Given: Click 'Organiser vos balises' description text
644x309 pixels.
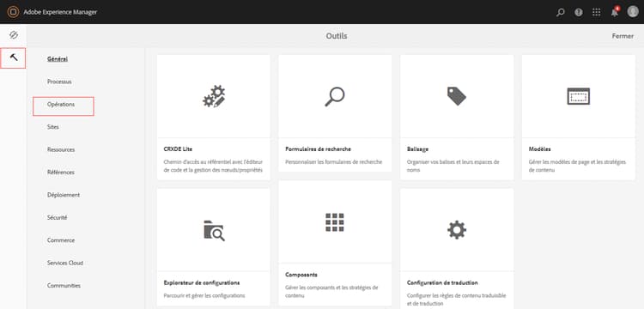Looking at the screenshot, I should coord(453,166).
